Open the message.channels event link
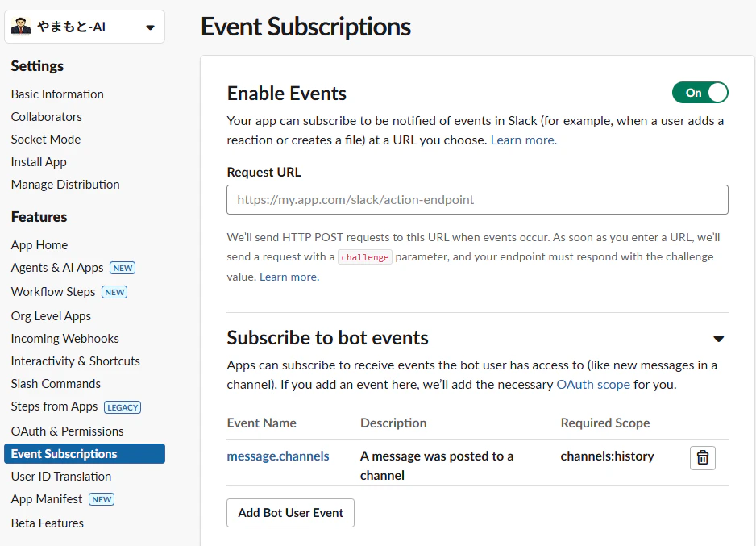The height and width of the screenshot is (546, 756). click(x=278, y=456)
